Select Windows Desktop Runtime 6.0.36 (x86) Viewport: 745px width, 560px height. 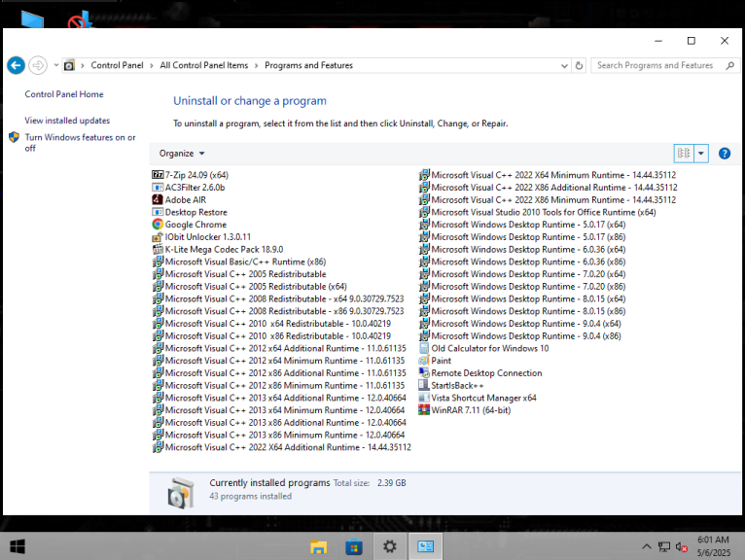[522, 262]
